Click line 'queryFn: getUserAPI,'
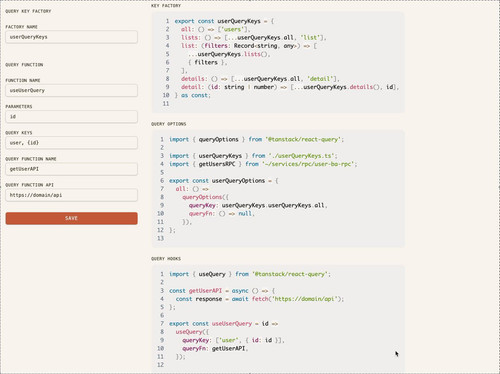 click(215, 349)
